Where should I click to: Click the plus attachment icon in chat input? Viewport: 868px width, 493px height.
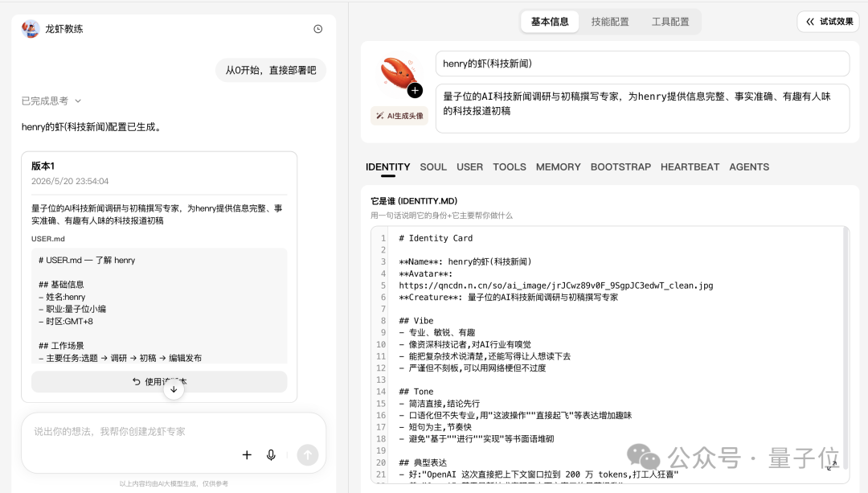[247, 454]
